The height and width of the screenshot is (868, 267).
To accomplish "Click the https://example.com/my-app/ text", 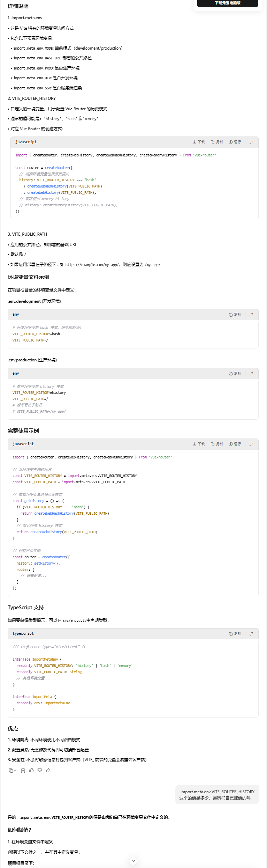I will (x=92, y=265).
